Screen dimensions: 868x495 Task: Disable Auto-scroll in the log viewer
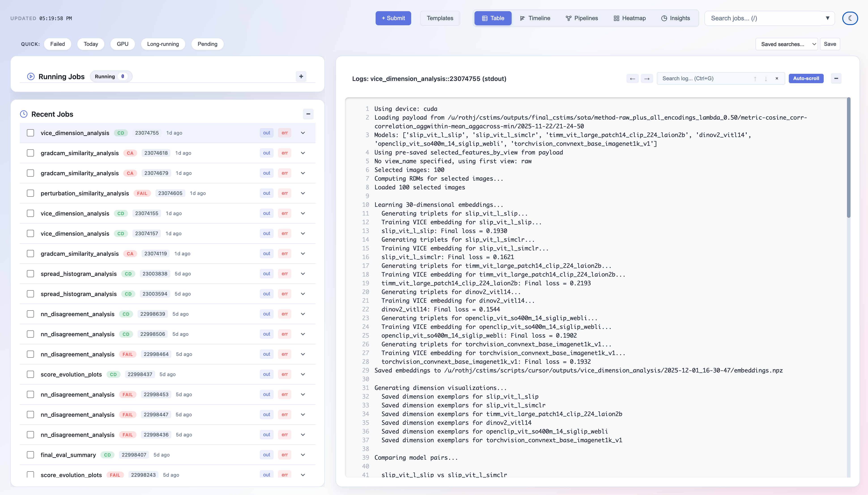click(806, 78)
